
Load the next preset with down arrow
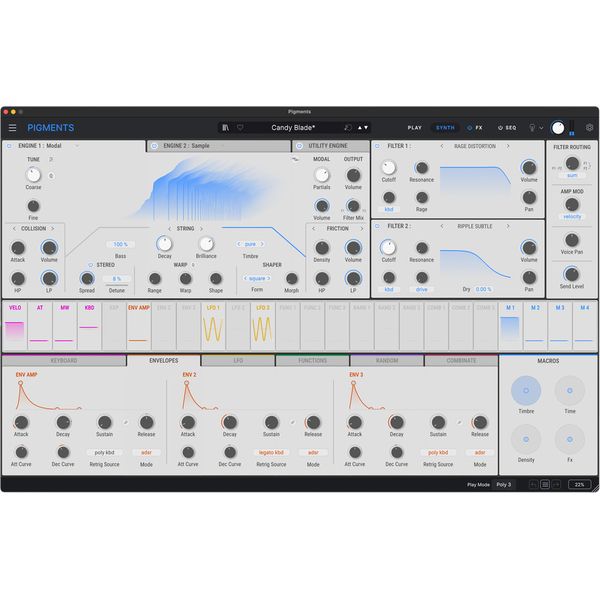(x=366, y=128)
